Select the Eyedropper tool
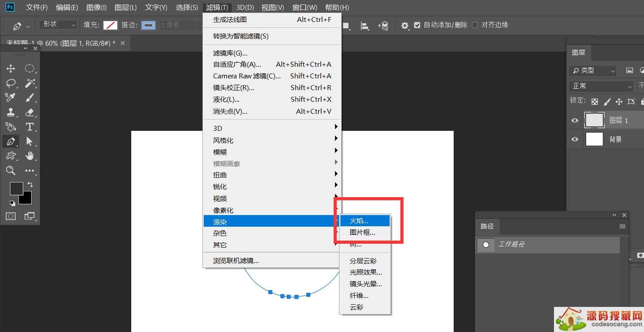 (x=11, y=98)
